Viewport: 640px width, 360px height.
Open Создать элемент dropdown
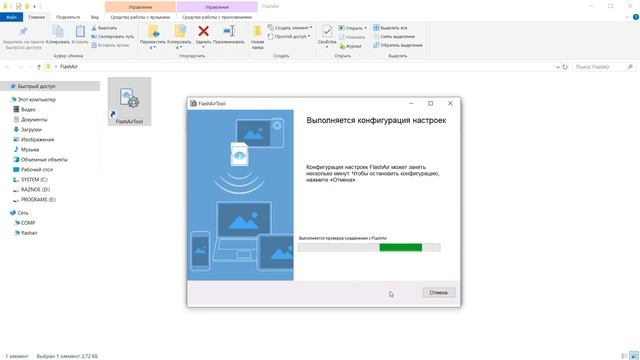[290, 28]
